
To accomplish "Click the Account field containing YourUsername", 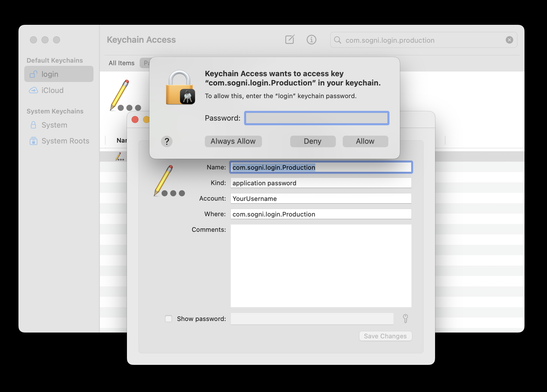I will [321, 199].
